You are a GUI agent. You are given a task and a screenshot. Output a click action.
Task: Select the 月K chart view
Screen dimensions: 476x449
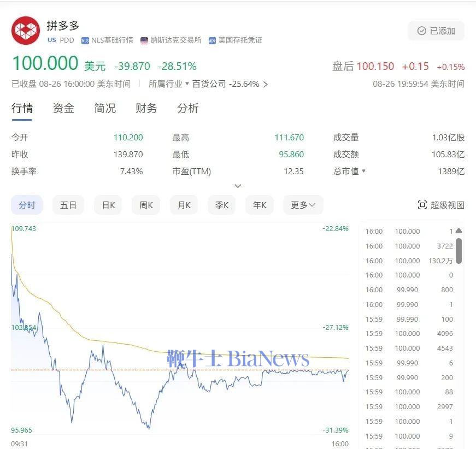[x=184, y=205]
